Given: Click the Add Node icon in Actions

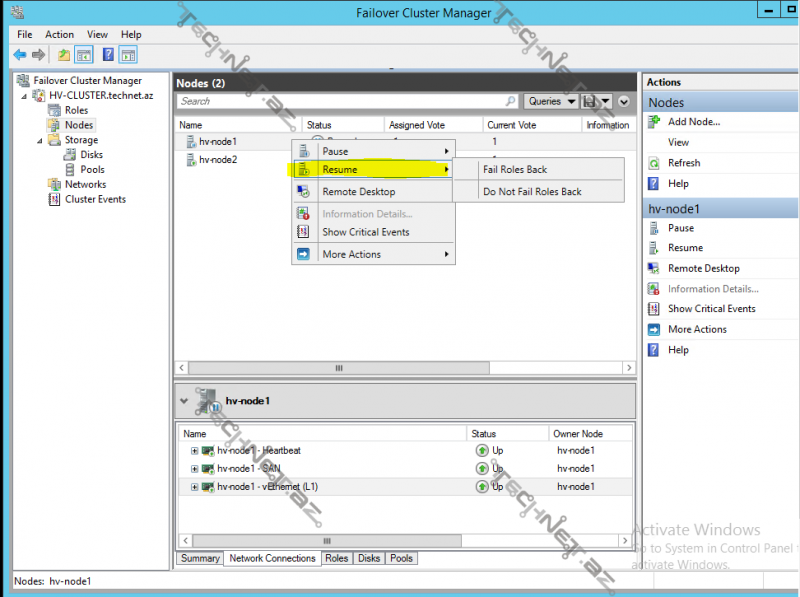Looking at the screenshot, I should pyautogui.click(x=654, y=122).
